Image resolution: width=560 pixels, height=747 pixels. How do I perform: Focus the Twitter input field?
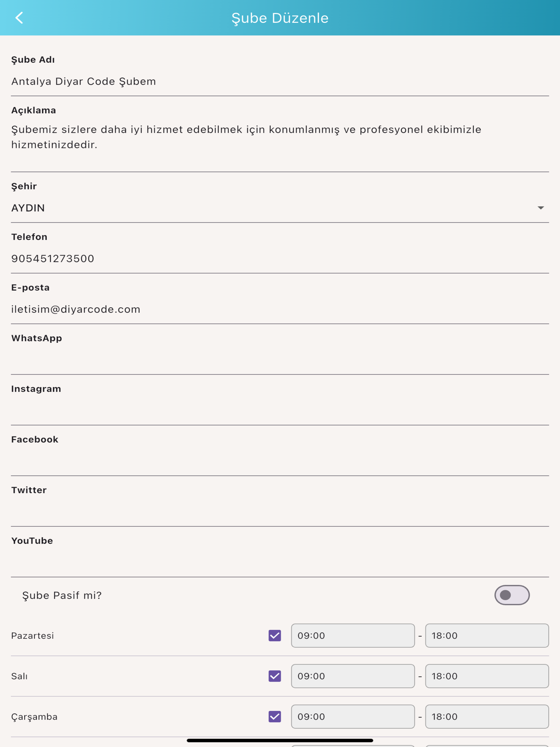(280, 512)
